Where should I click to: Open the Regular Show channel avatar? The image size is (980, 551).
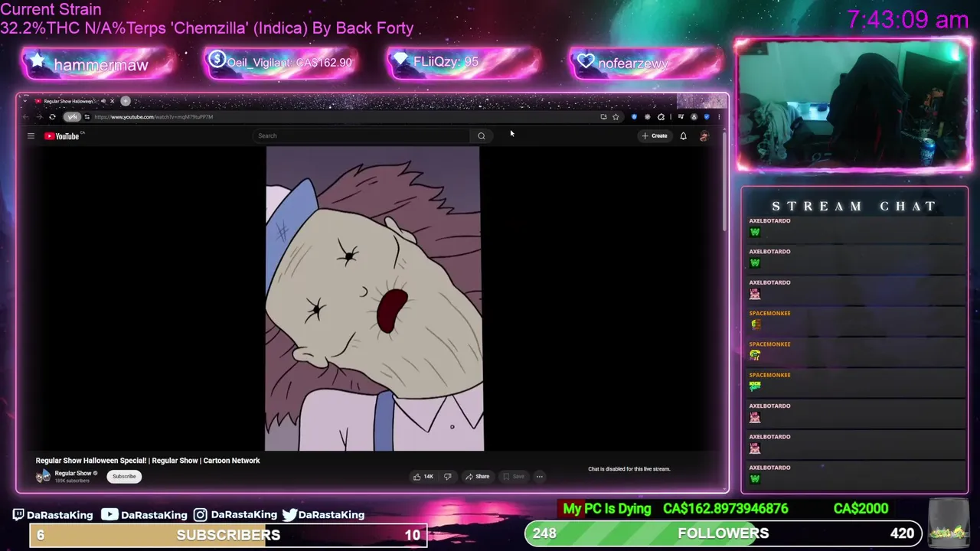coord(43,476)
